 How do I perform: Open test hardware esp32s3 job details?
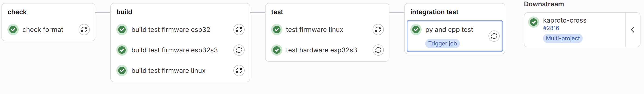(x=322, y=50)
